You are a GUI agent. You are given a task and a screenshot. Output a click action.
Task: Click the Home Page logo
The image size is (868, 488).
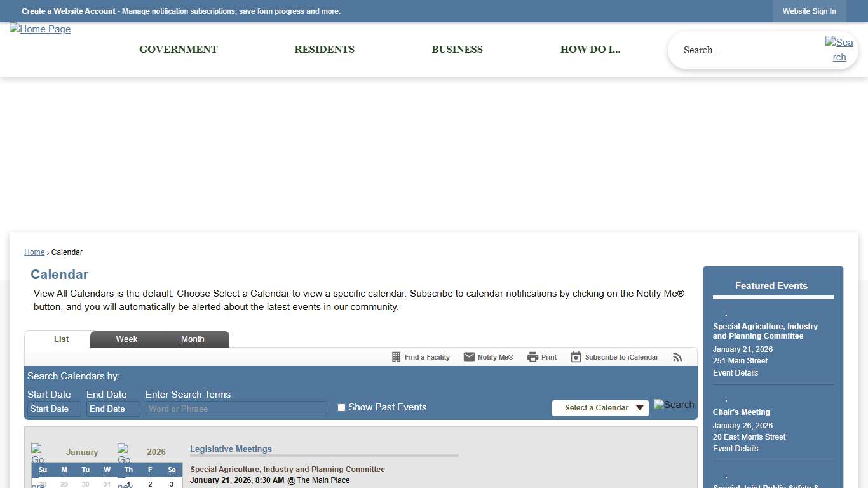[x=39, y=29]
